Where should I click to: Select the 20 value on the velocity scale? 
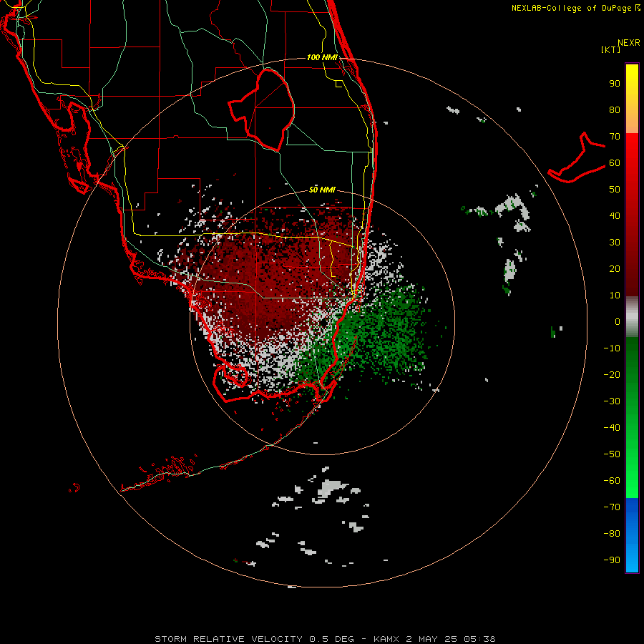pyautogui.click(x=615, y=269)
